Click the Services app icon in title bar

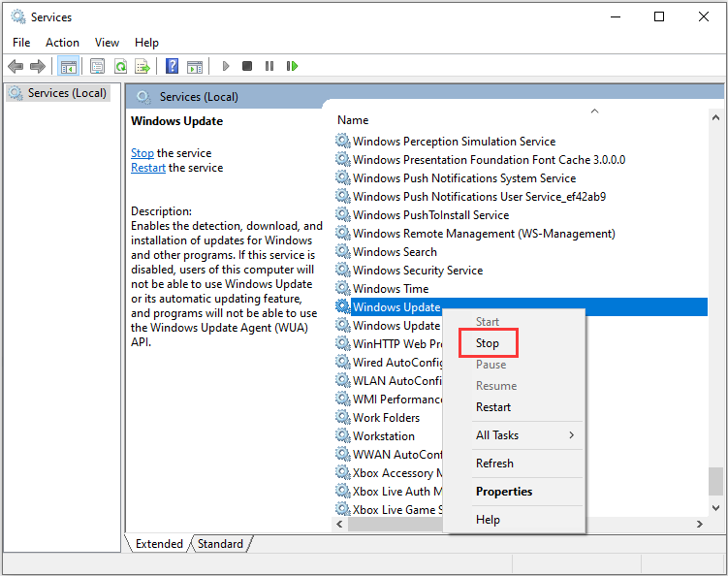pyautogui.click(x=18, y=17)
